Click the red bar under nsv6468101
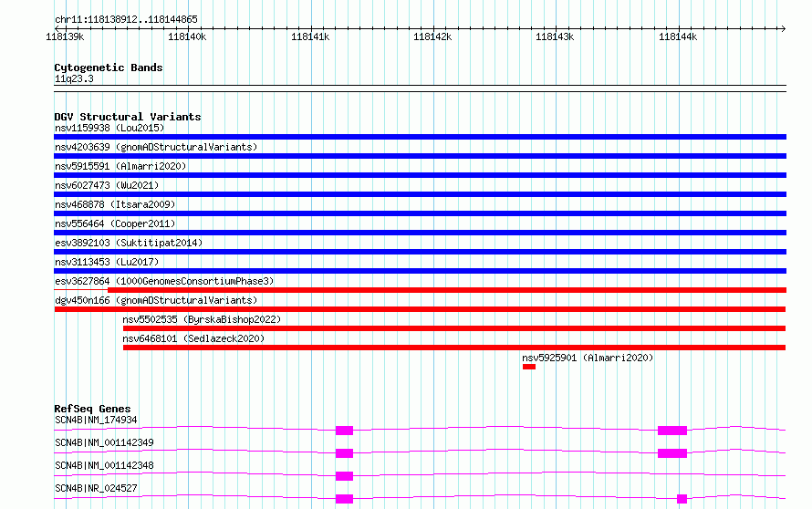 (x=454, y=348)
